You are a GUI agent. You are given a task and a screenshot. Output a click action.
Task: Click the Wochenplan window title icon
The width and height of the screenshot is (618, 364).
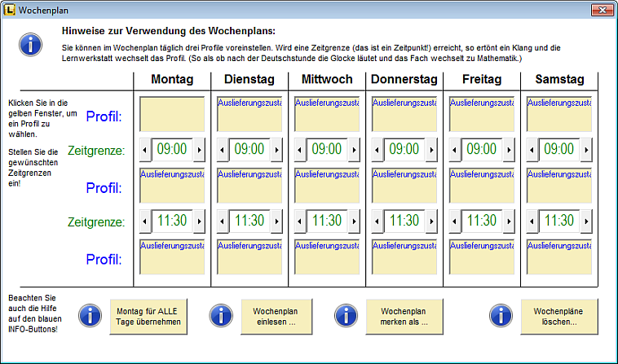10,10
